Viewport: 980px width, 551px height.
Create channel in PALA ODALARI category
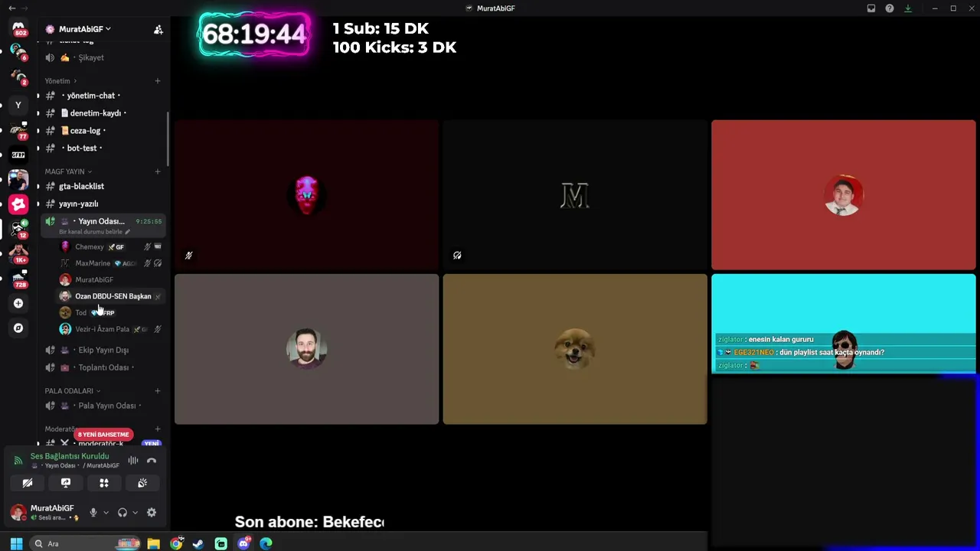click(x=158, y=391)
